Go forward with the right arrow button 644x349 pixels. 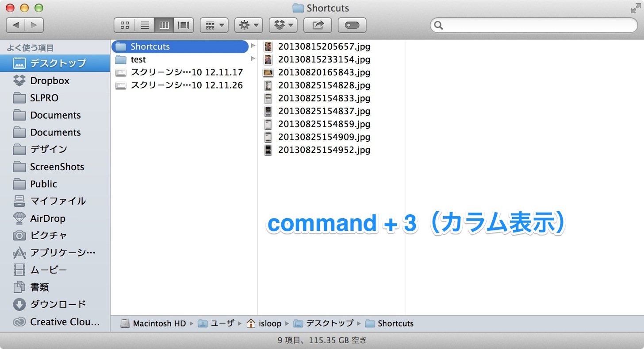34,25
